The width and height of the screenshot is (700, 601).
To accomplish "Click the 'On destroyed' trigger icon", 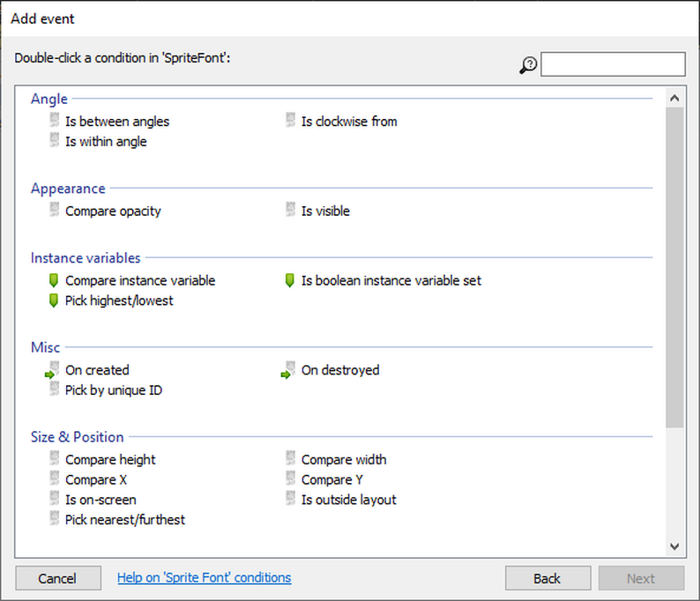I will tap(289, 370).
